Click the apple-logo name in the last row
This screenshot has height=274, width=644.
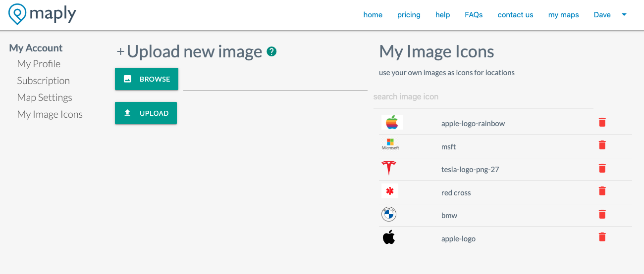coord(458,239)
